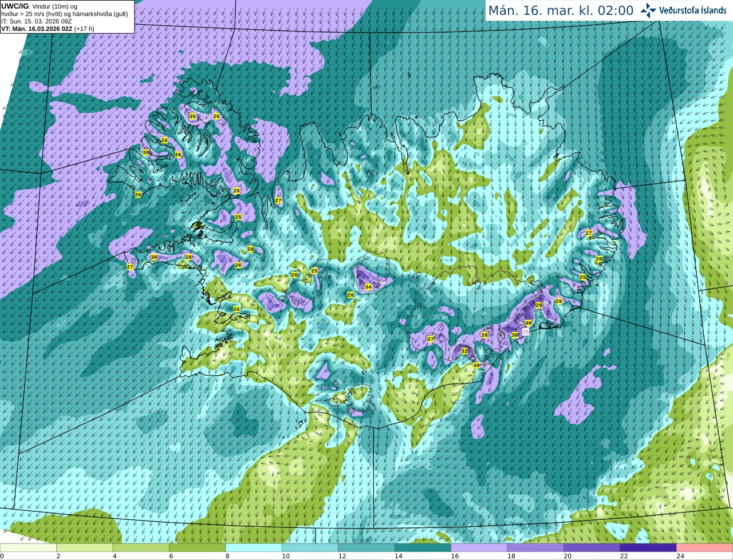The height and width of the screenshot is (560, 733).
Task: Click the Veðurstofa Íslands logo icon
Action: pyautogui.click(x=648, y=10)
